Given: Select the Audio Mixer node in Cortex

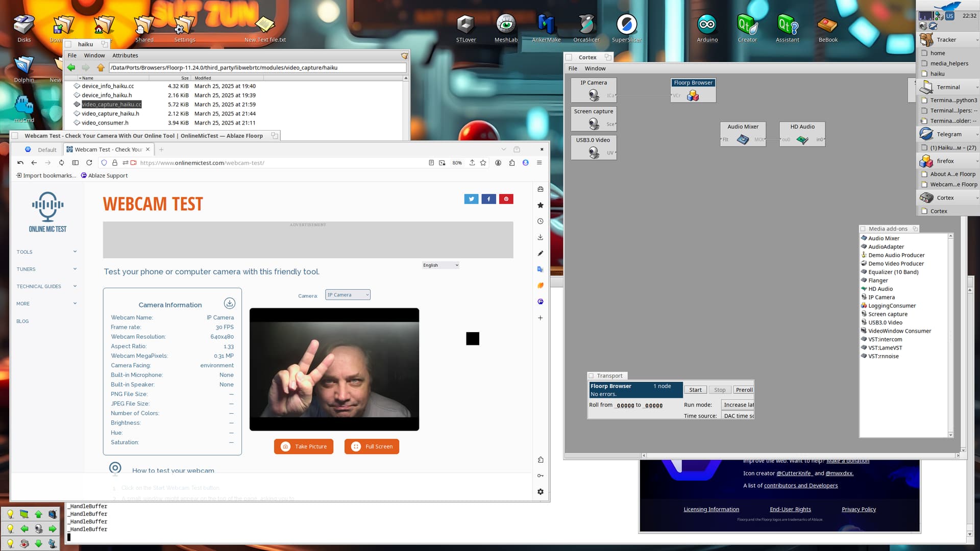Looking at the screenshot, I should coord(743,134).
